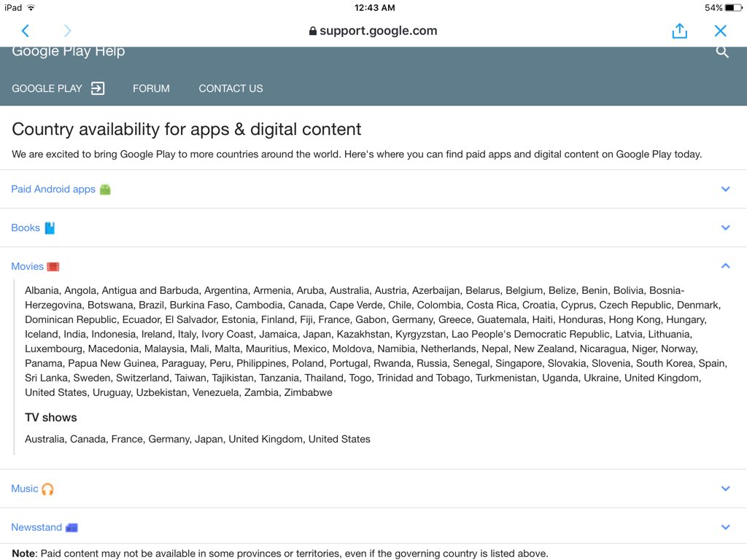Expand the Music chevron arrow

click(726, 489)
